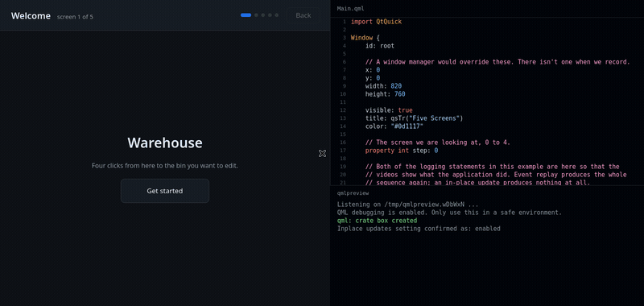Click the "Listening on /tmp/qmlpreview" output line

pyautogui.click(x=407, y=205)
